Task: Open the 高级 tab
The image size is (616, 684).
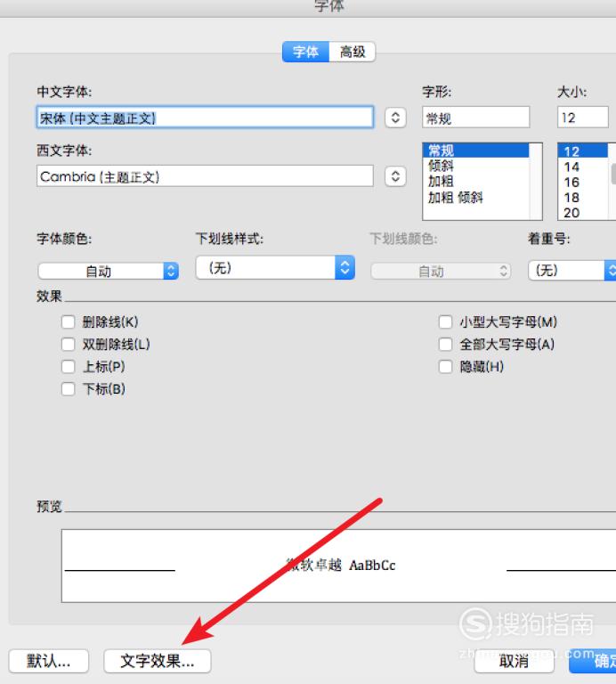Action: (353, 52)
